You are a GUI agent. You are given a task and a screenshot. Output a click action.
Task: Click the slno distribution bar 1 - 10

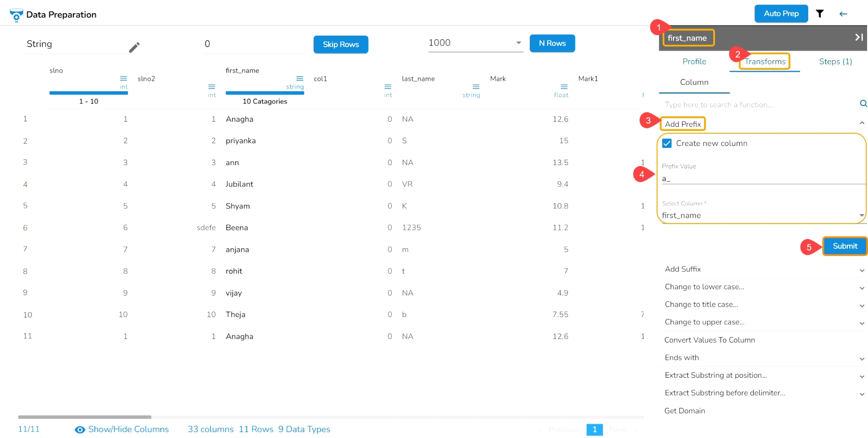pos(89,93)
